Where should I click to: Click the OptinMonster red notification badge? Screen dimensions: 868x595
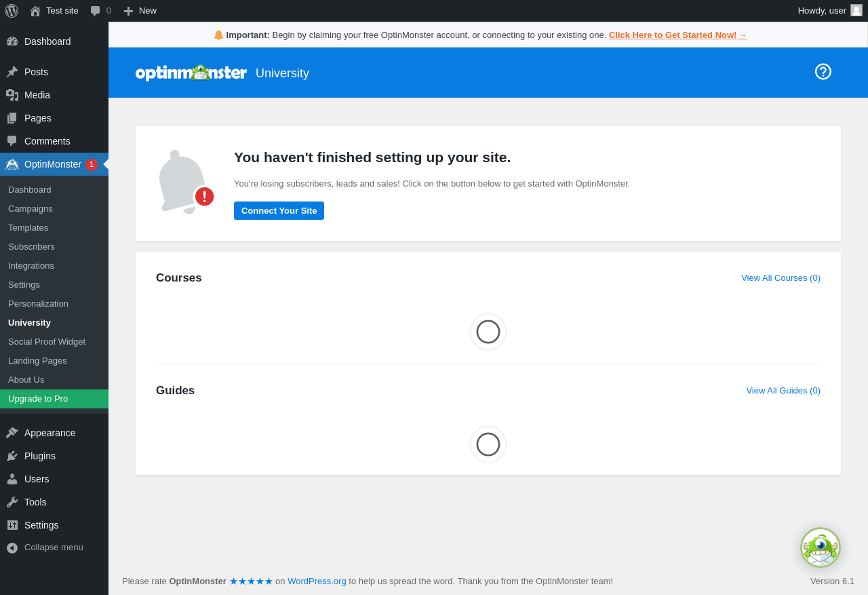coord(92,164)
